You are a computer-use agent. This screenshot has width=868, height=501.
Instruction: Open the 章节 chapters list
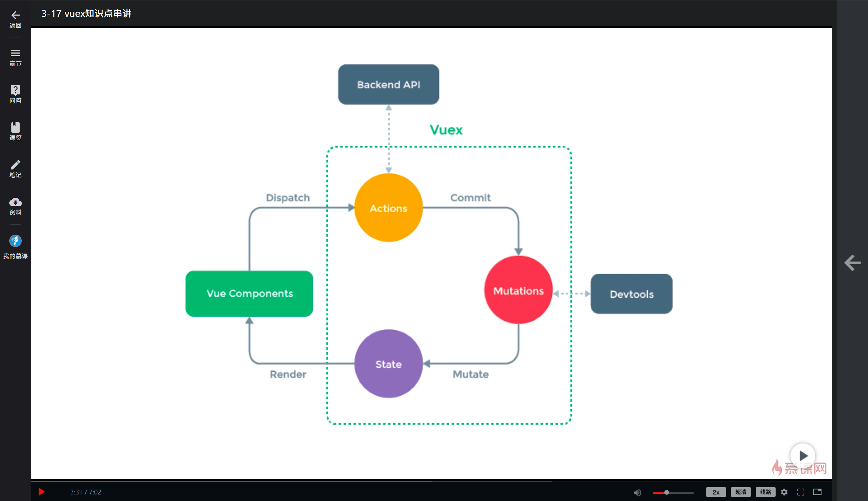[x=15, y=54]
